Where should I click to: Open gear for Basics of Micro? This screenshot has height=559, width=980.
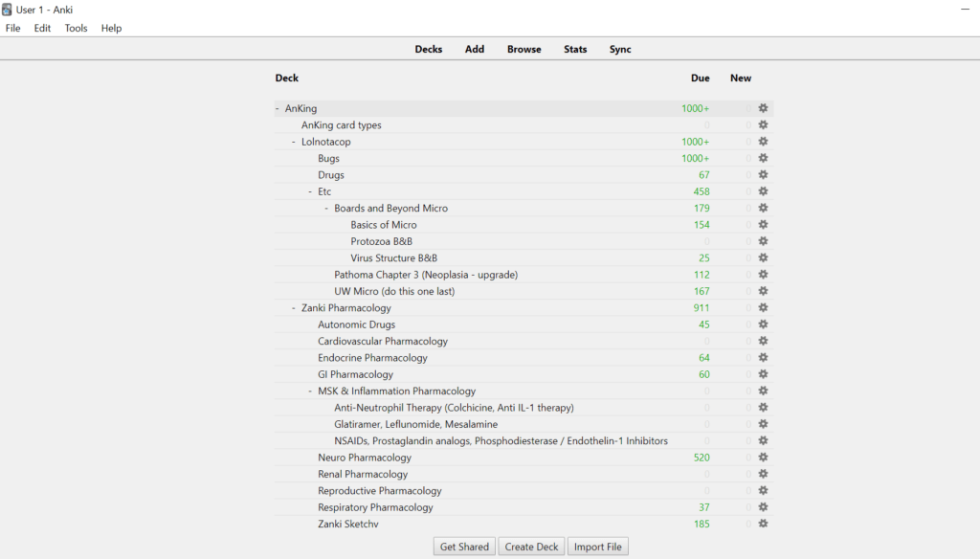[x=763, y=225]
